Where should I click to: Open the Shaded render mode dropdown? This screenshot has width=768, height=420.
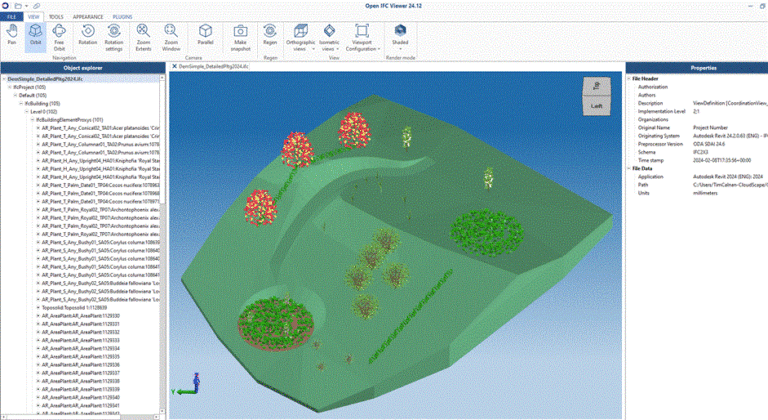coord(400,35)
